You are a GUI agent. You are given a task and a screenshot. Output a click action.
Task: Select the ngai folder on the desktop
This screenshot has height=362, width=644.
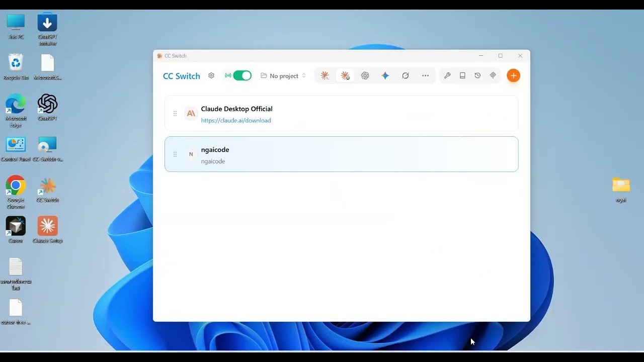(x=621, y=190)
